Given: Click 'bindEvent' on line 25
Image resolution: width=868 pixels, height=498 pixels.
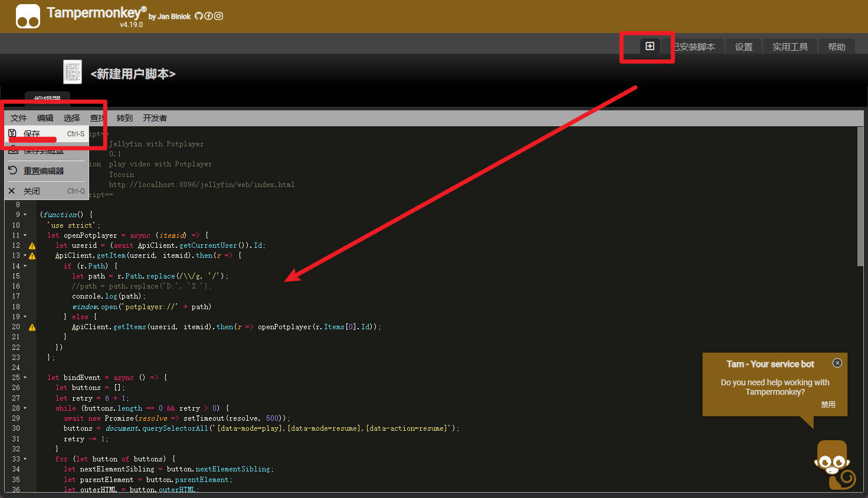Looking at the screenshot, I should tap(82, 378).
